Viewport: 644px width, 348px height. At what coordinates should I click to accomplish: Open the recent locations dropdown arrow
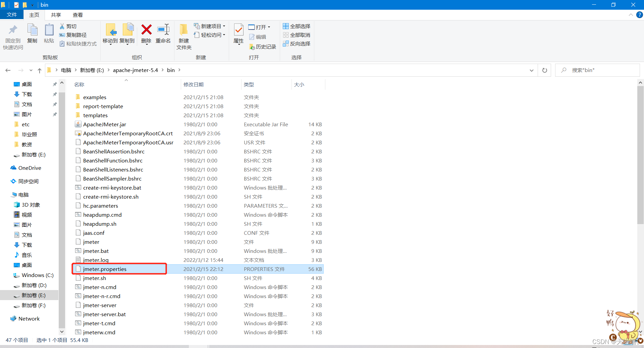pos(31,70)
